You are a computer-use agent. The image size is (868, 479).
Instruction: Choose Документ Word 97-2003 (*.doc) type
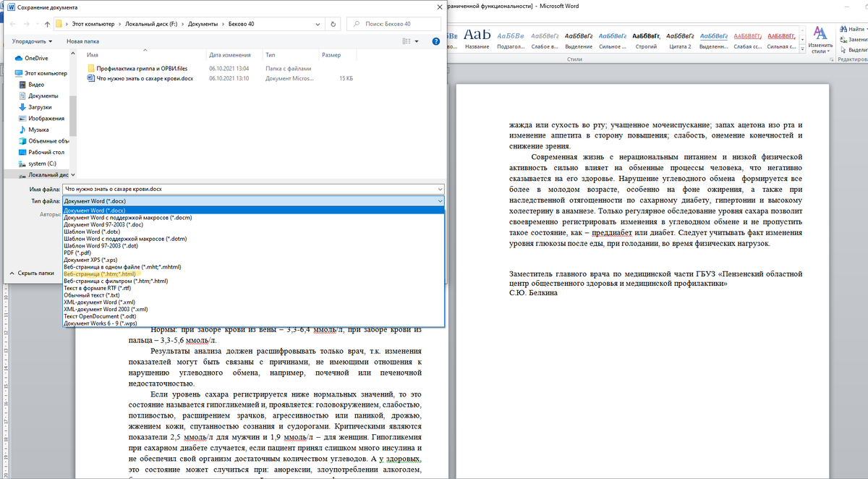[x=253, y=224]
